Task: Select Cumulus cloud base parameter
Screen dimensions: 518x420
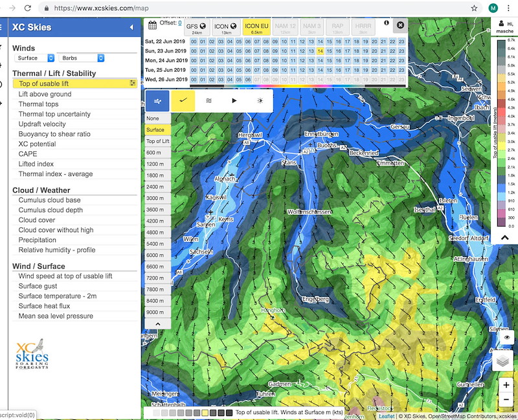Action: click(74, 200)
